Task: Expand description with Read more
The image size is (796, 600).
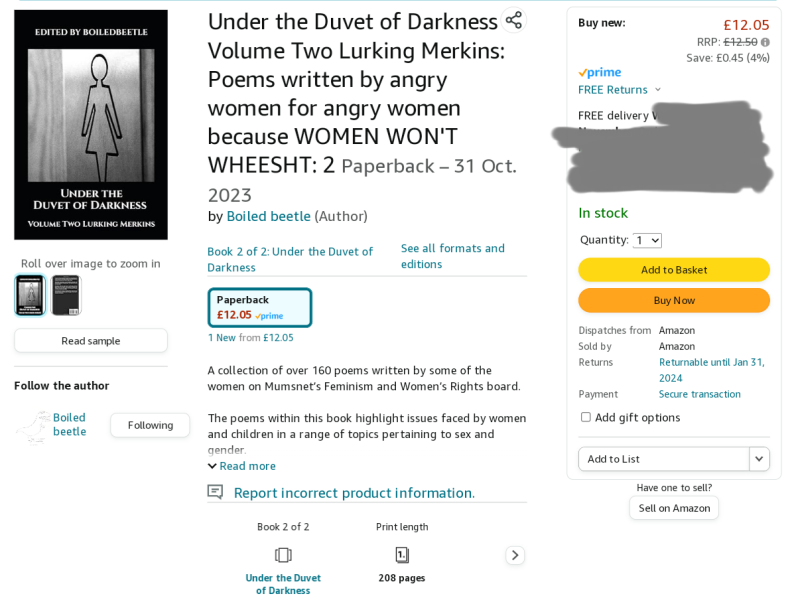Action: coord(241,466)
